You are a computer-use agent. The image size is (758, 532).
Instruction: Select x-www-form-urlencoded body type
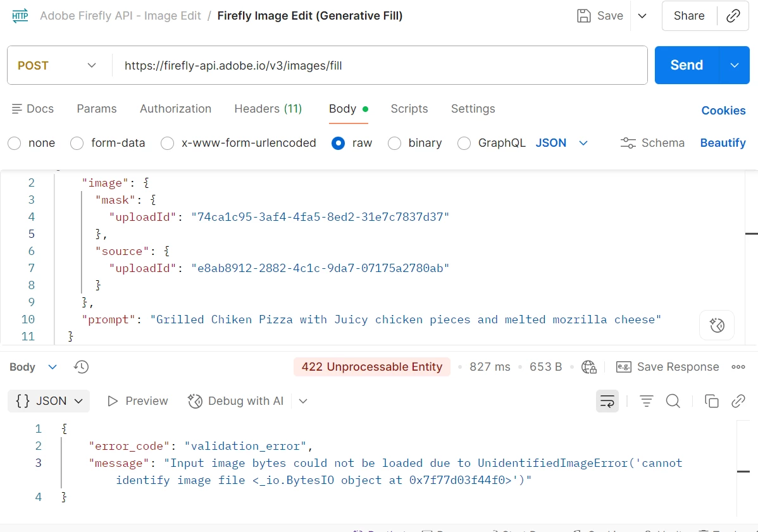pos(167,144)
